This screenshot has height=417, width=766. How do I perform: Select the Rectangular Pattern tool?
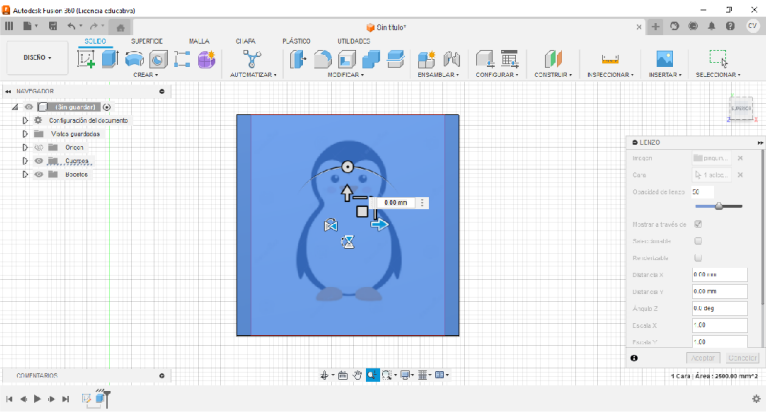pyautogui.click(x=182, y=60)
